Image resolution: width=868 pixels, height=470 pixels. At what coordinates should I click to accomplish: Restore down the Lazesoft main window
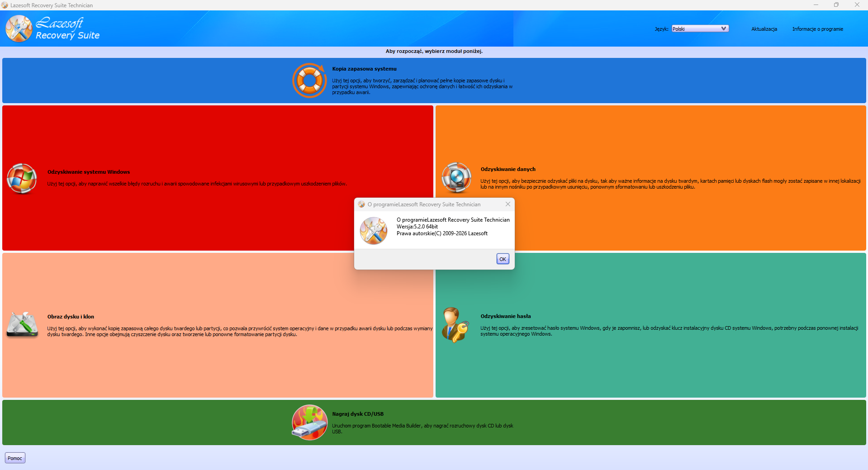836,5
